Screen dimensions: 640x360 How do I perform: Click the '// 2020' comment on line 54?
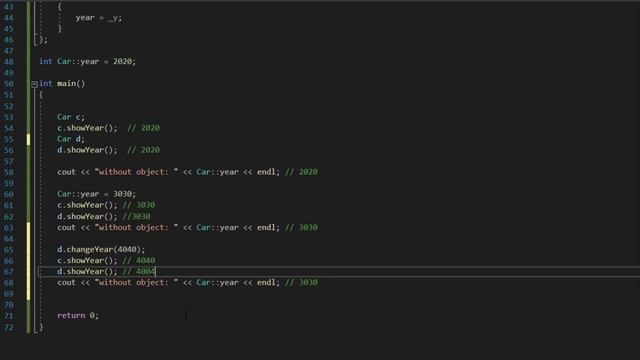coord(143,128)
